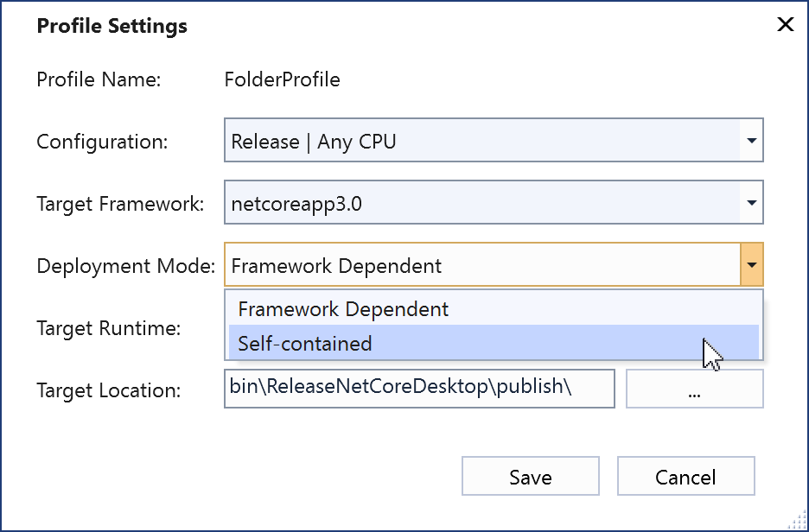Click the dialog resize grip corner
This screenshot has width=809, height=532.
point(797,521)
